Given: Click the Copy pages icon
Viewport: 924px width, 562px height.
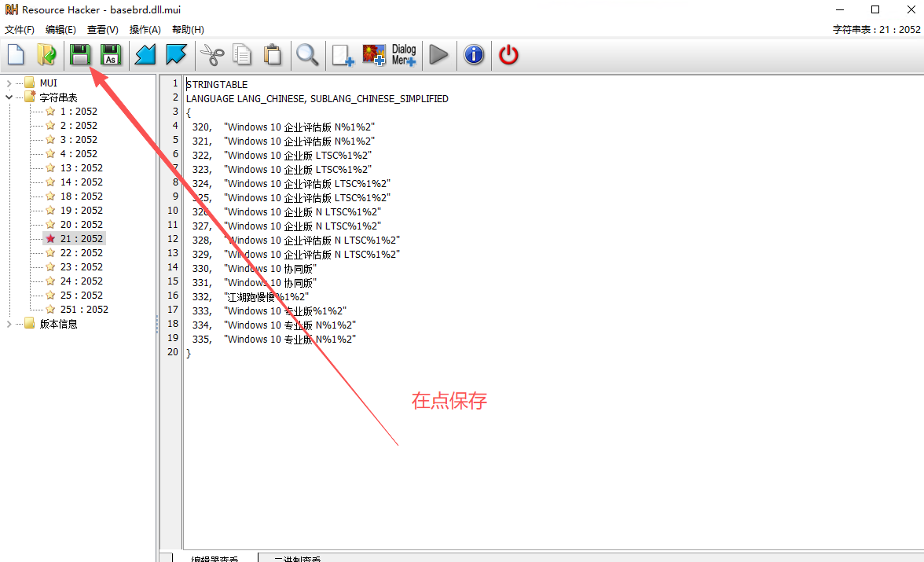Looking at the screenshot, I should [242, 55].
